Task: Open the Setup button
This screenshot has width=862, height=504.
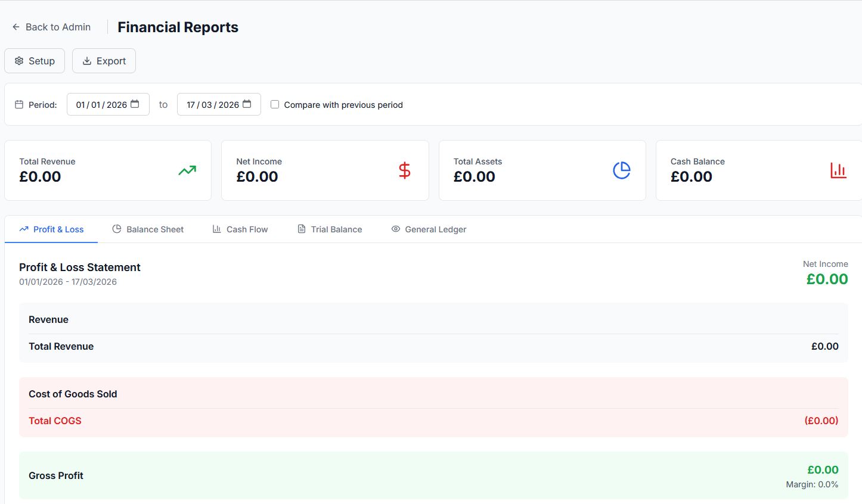Action: 35,61
